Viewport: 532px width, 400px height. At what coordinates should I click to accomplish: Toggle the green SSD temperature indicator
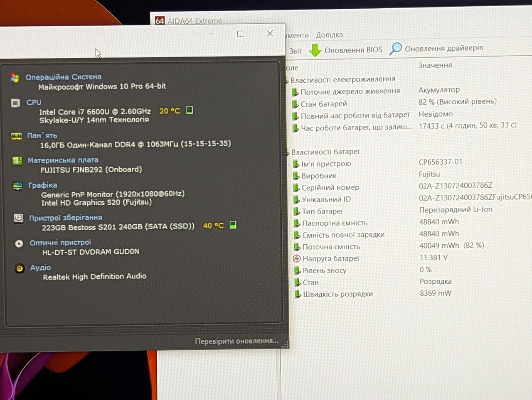[233, 225]
